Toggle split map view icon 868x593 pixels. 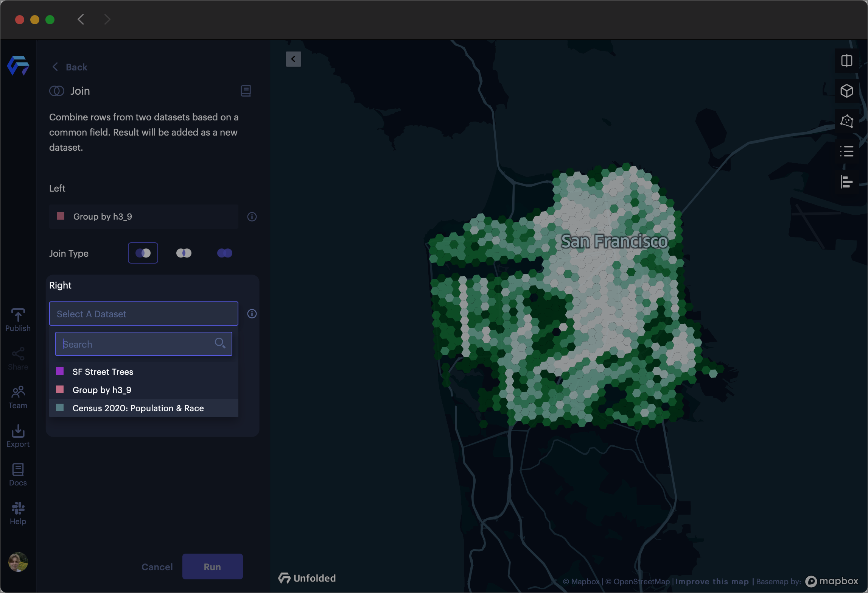point(846,61)
